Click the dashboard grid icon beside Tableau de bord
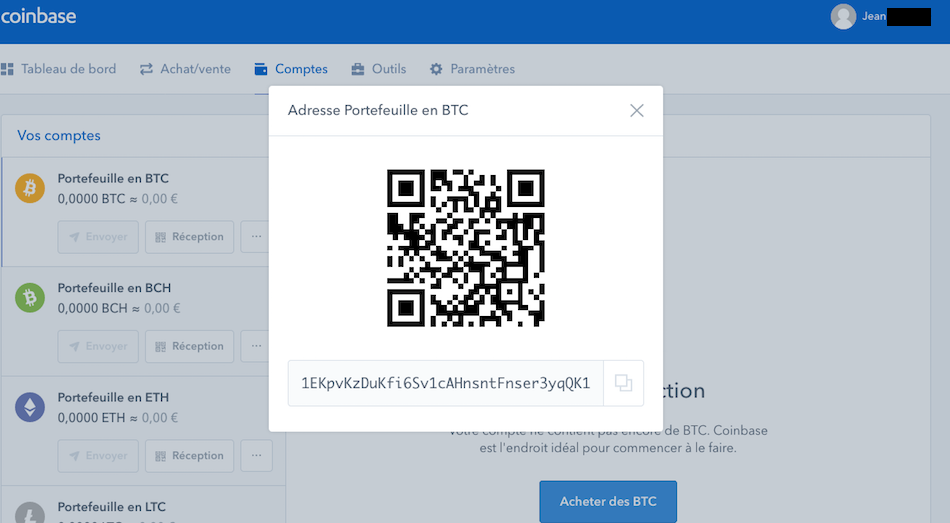This screenshot has height=523, width=950. coord(7,69)
